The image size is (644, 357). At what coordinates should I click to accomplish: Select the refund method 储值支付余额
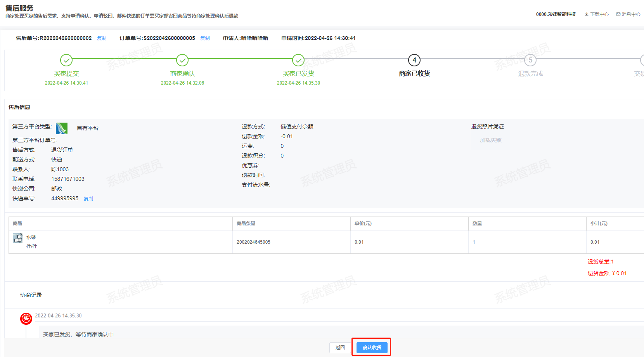point(297,127)
